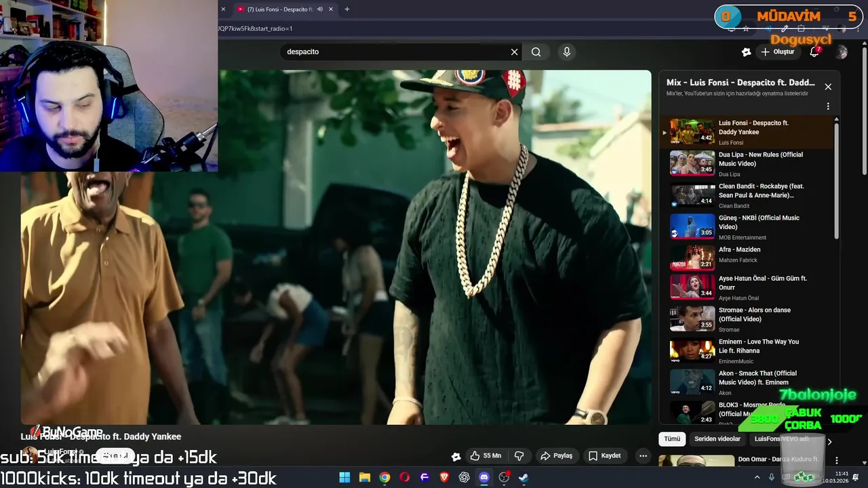This screenshot has height=488, width=868.
Task: Open Brave browser from the taskbar
Action: 444,477
